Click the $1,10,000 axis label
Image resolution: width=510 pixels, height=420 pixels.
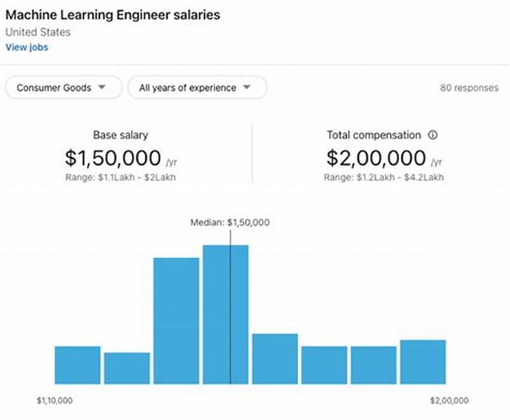(x=55, y=400)
